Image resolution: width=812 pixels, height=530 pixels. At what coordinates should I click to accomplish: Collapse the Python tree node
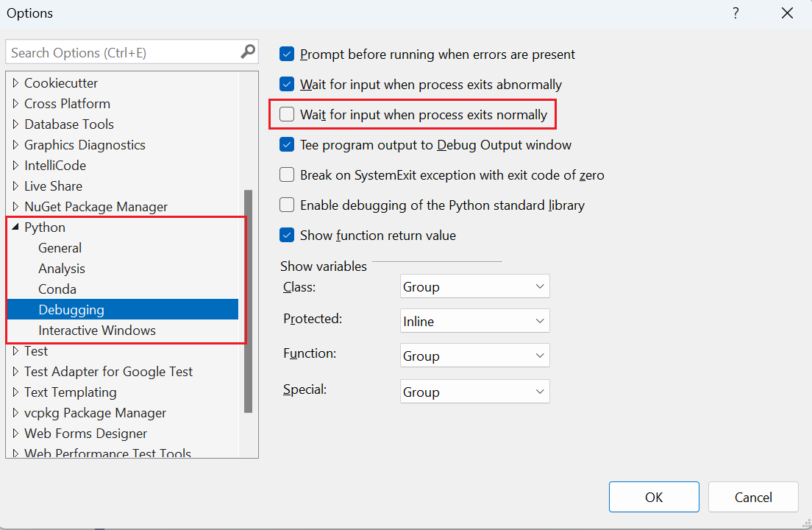click(16, 227)
